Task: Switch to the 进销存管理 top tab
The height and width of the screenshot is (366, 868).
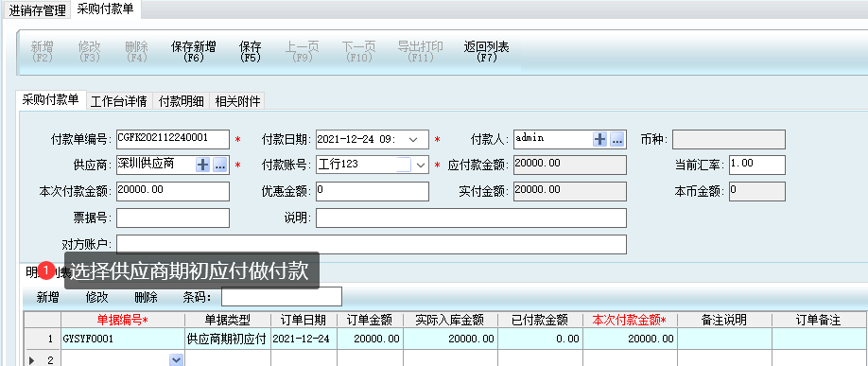Action: click(x=37, y=10)
